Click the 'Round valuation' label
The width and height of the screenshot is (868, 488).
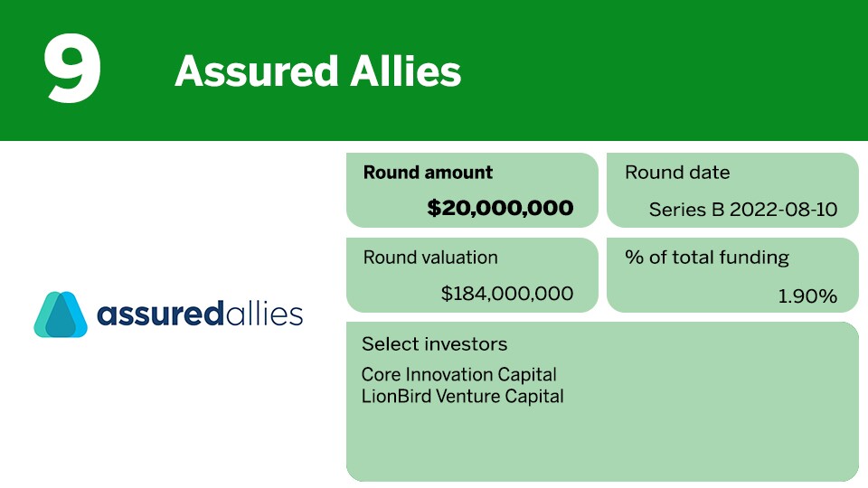coord(430,258)
